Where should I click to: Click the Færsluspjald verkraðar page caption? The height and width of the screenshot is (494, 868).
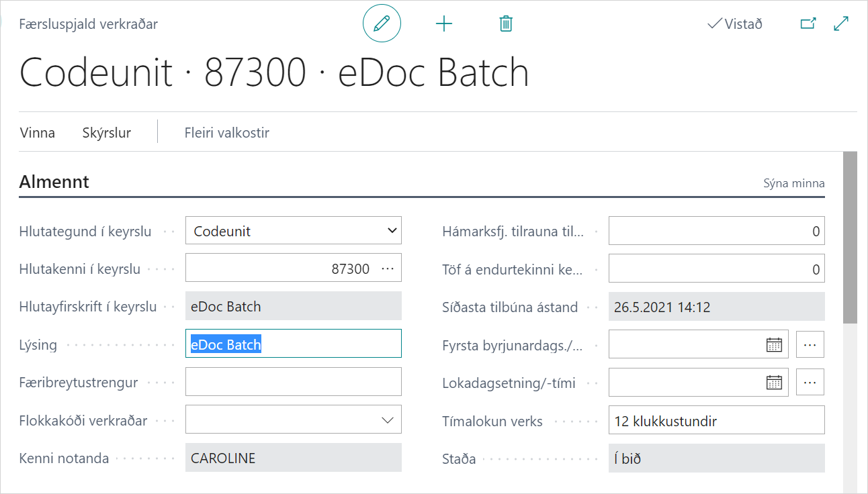89,24
